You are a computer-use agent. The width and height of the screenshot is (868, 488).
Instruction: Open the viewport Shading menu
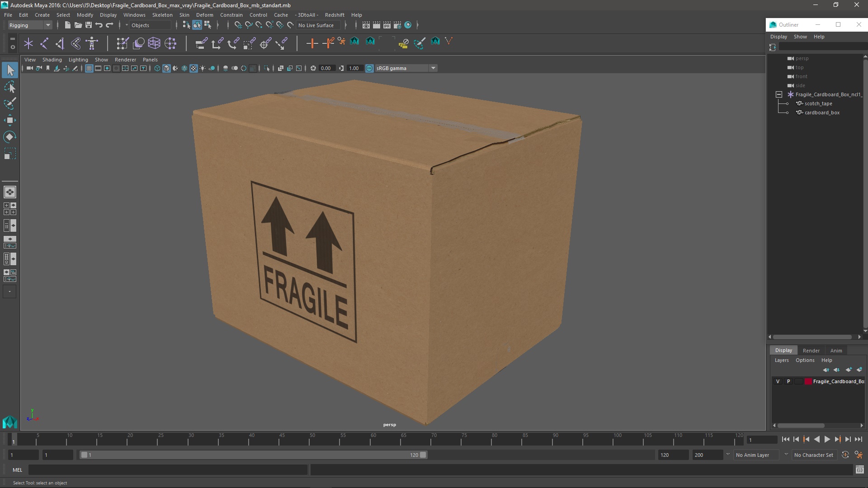click(52, 60)
